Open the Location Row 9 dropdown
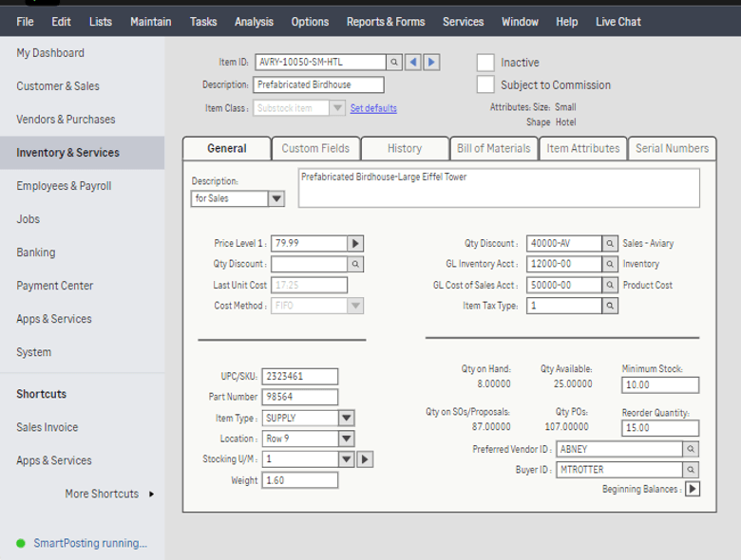Image resolution: width=741 pixels, height=560 pixels. click(x=347, y=439)
